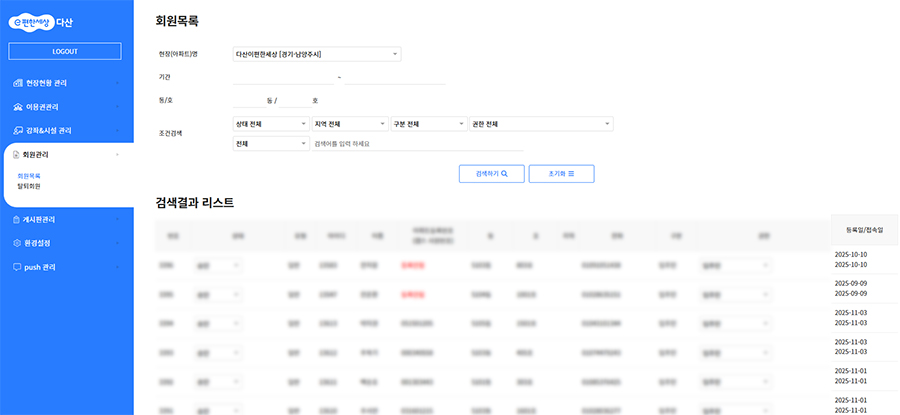The image size is (900, 415).
Task: Open 환경설정 via the gear icon
Action: click(x=17, y=243)
